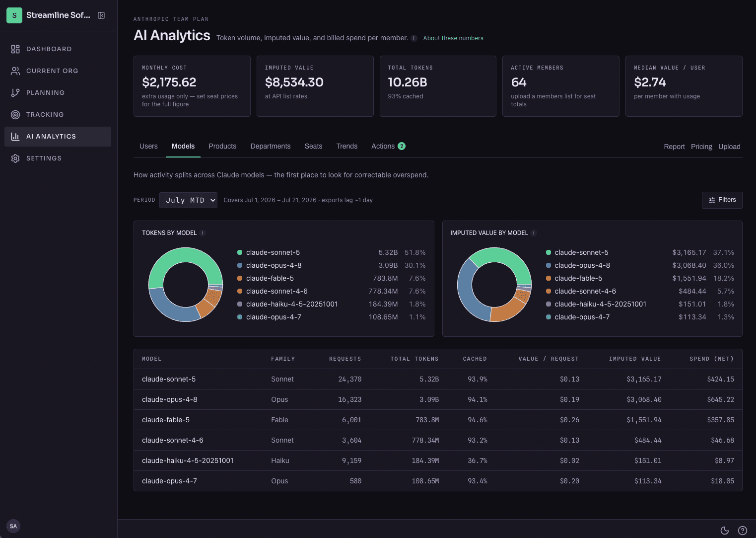Open the Seats tab

[x=313, y=146]
